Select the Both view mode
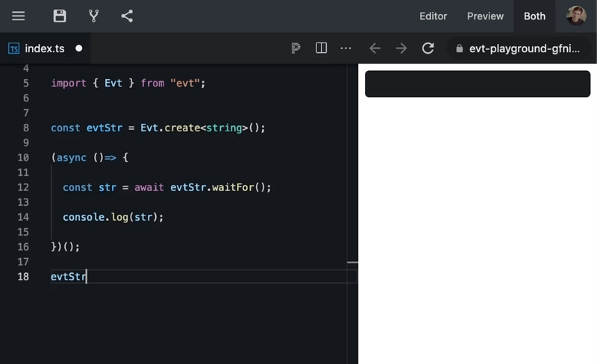The image size is (597, 364). pos(534,16)
